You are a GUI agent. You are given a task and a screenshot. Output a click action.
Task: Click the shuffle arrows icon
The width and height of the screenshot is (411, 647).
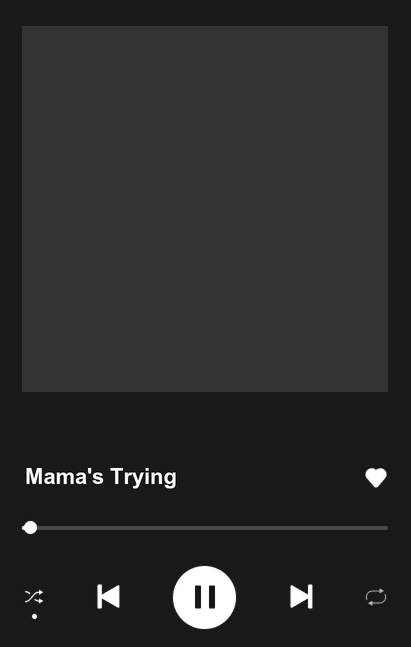click(34, 597)
